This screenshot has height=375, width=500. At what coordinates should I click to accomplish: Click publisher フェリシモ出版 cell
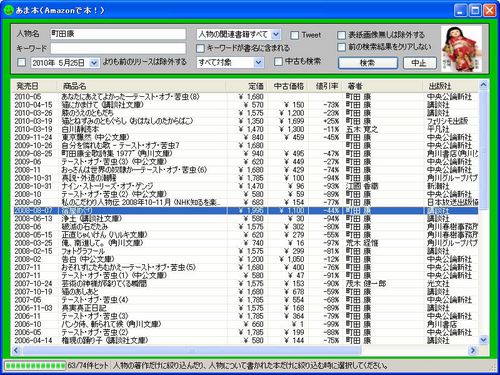[x=448, y=121]
